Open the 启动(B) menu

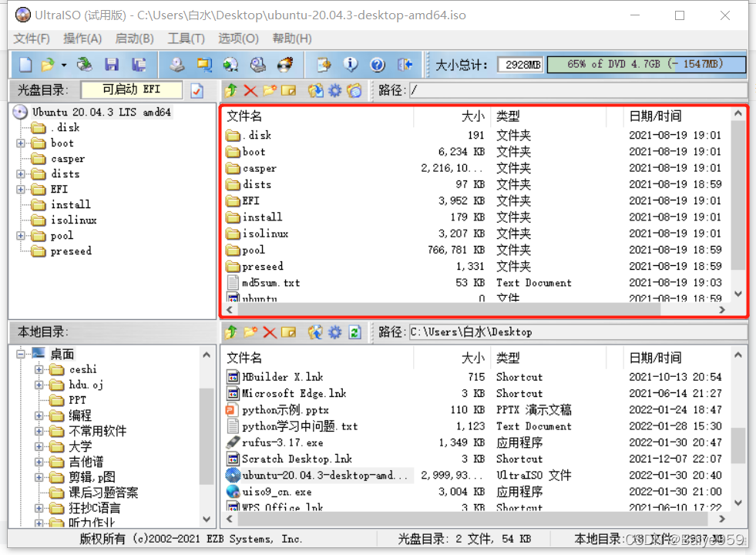135,39
